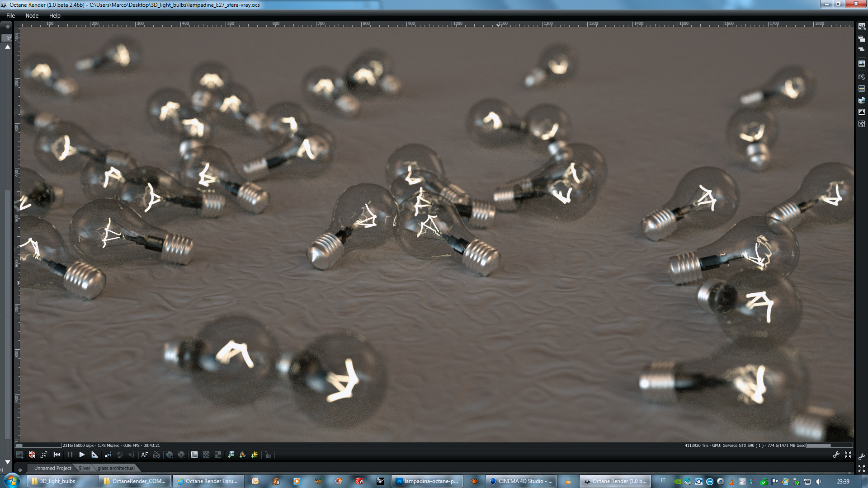
Task: Switch to glass architectural tab
Action: 116,468
